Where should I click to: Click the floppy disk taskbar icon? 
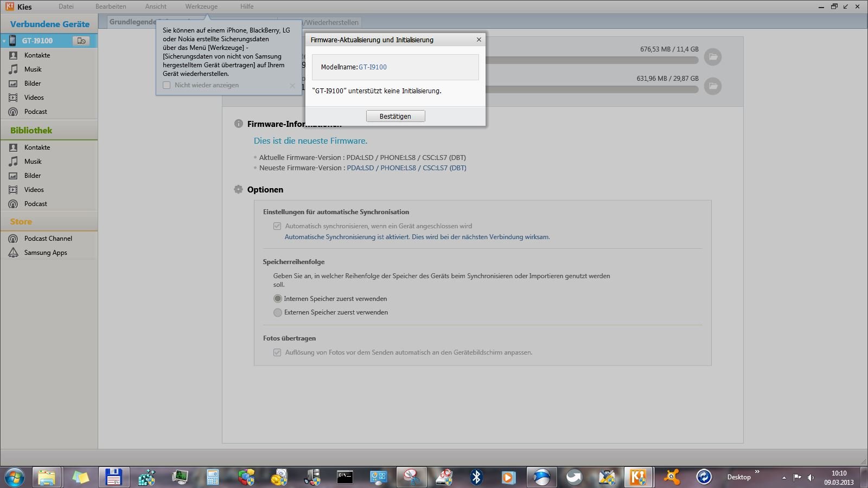[113, 477]
